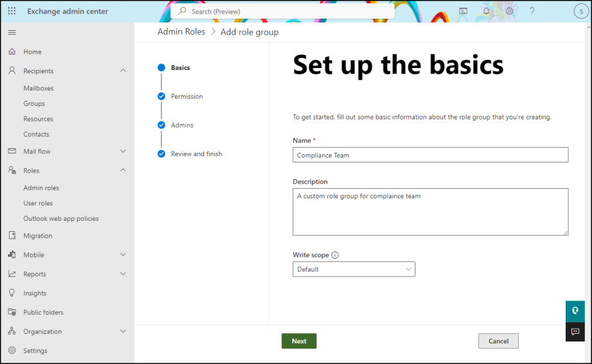The image size is (592, 364).
Task: Collapse the navigation hamburger menu
Action: click(x=12, y=33)
